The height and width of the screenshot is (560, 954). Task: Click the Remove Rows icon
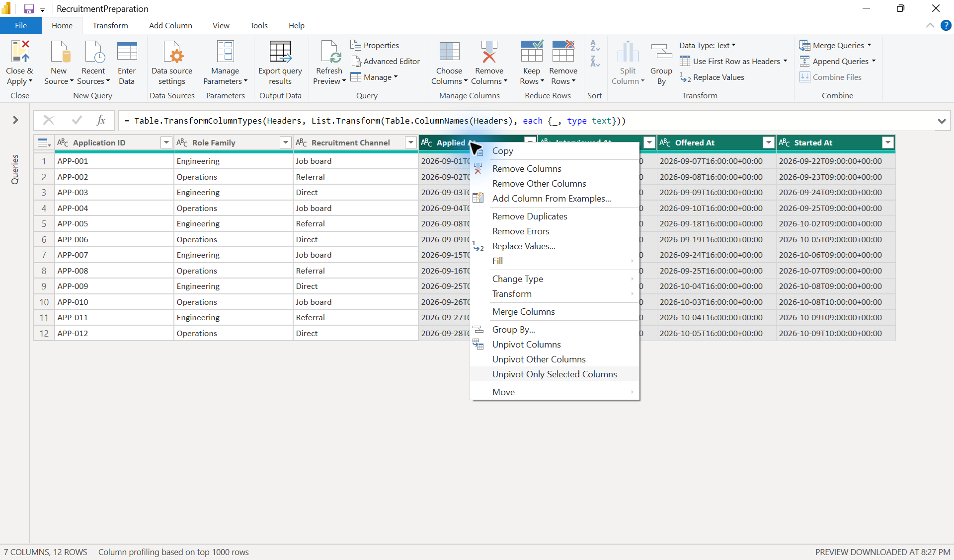point(563,52)
